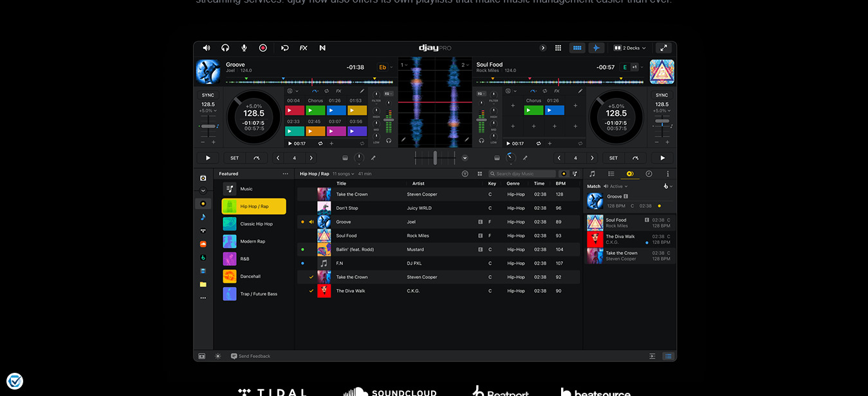Increase loop length with right arrow on deck 2
The width and height of the screenshot is (868, 396).
593,158
